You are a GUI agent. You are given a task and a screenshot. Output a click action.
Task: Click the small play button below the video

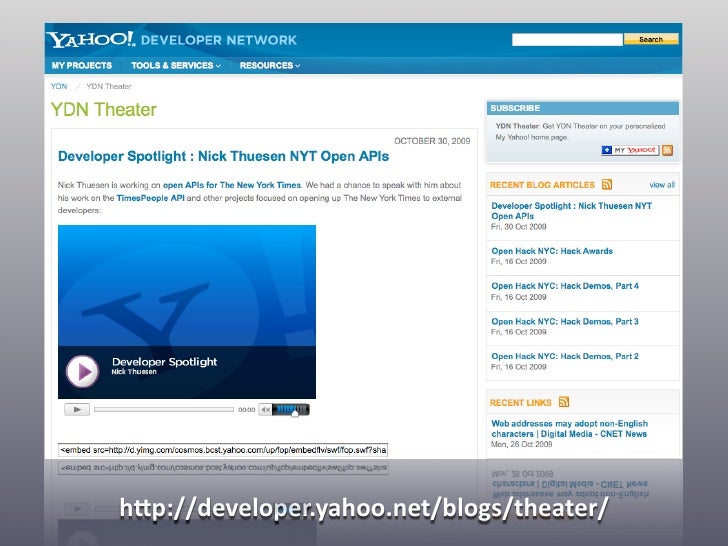(x=77, y=410)
